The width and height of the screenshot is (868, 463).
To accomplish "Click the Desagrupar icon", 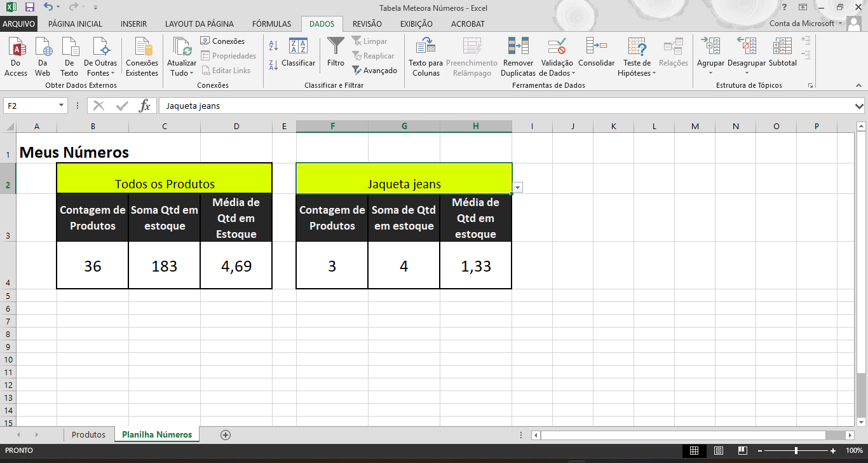I will coord(747,46).
